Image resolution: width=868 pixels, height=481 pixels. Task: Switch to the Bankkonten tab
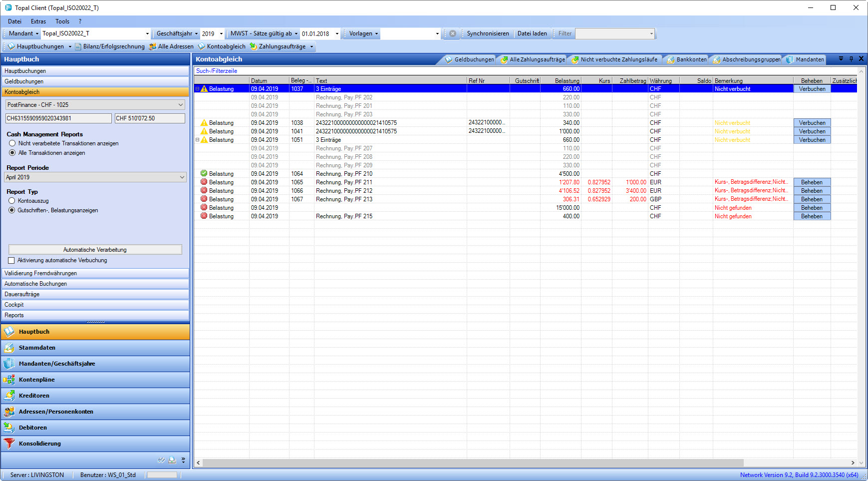click(x=687, y=59)
